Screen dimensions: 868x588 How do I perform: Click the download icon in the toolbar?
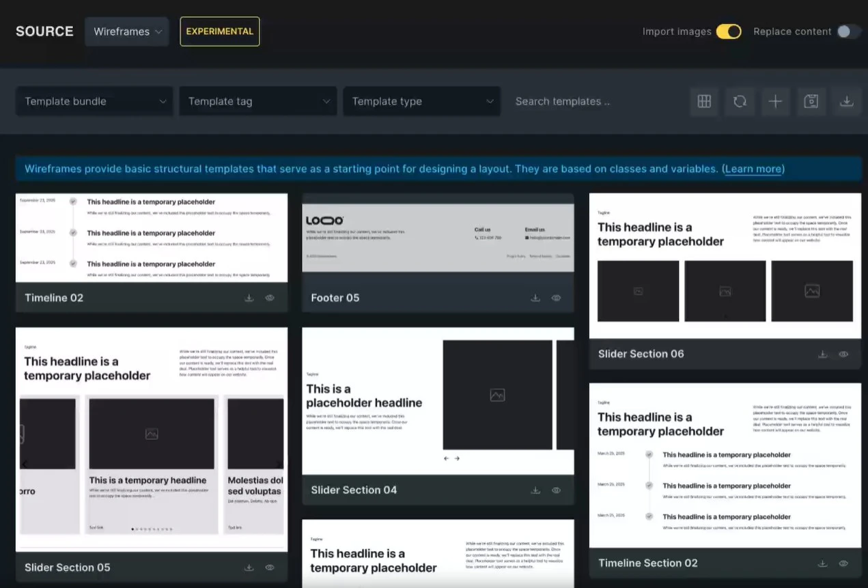(x=846, y=101)
